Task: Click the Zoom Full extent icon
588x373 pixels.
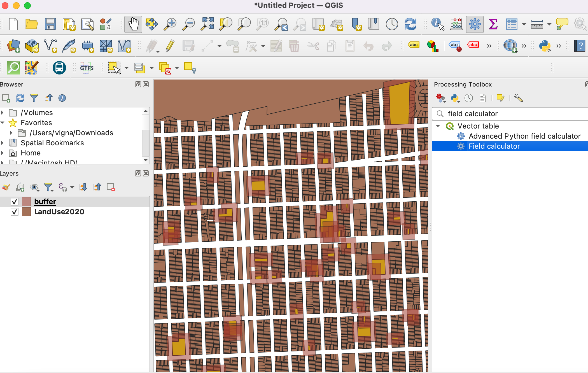Action: pyautogui.click(x=207, y=24)
